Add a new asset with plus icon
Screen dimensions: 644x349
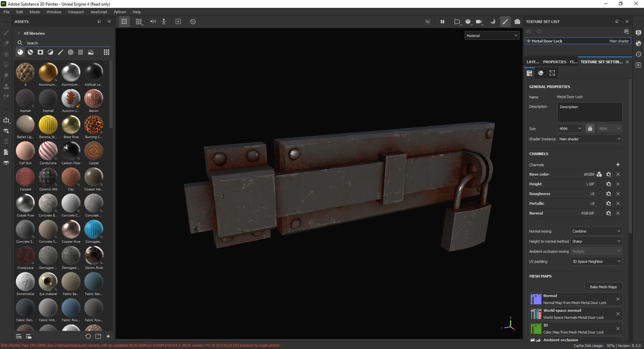[x=108, y=336]
